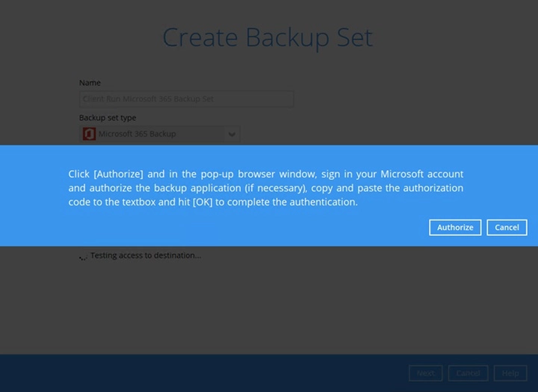Click the 'Testing access to destination...' text
This screenshot has height=392, width=538.
click(x=146, y=256)
